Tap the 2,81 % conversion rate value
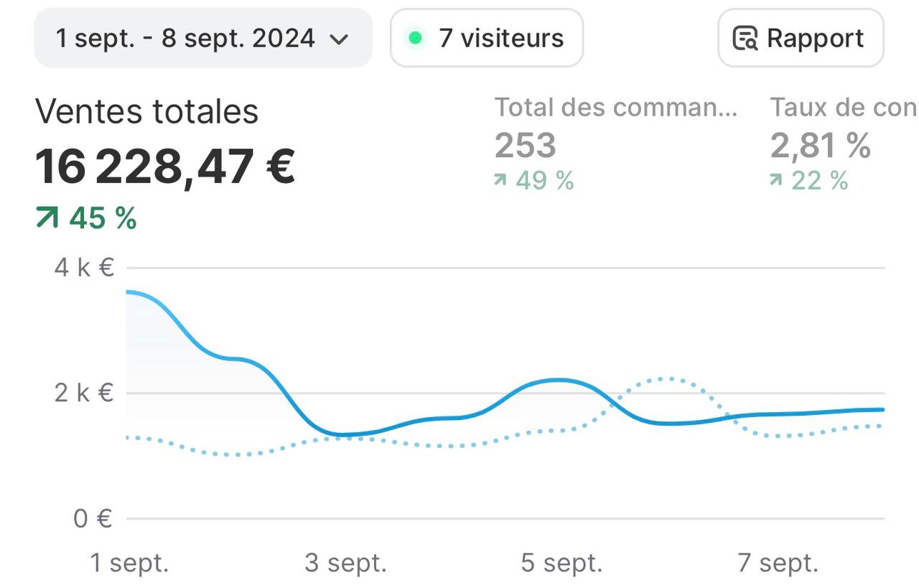This screenshot has width=919, height=588. pos(820,146)
